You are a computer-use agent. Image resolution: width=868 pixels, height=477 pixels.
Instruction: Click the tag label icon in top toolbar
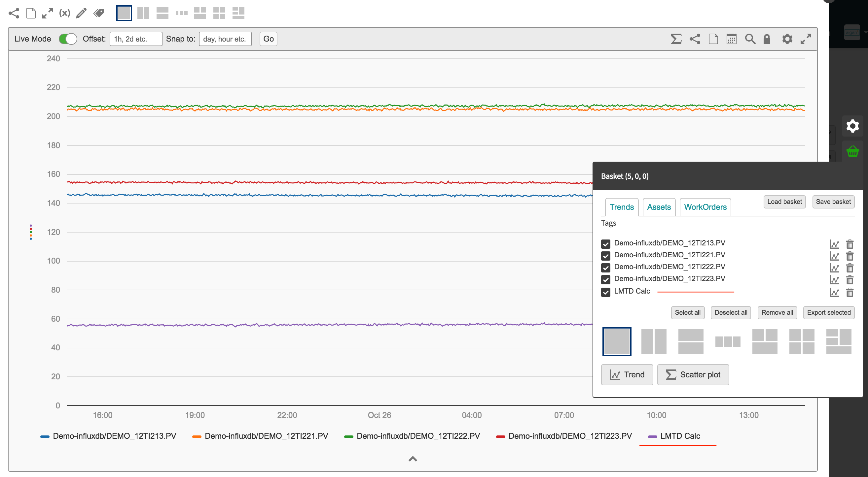coord(99,13)
